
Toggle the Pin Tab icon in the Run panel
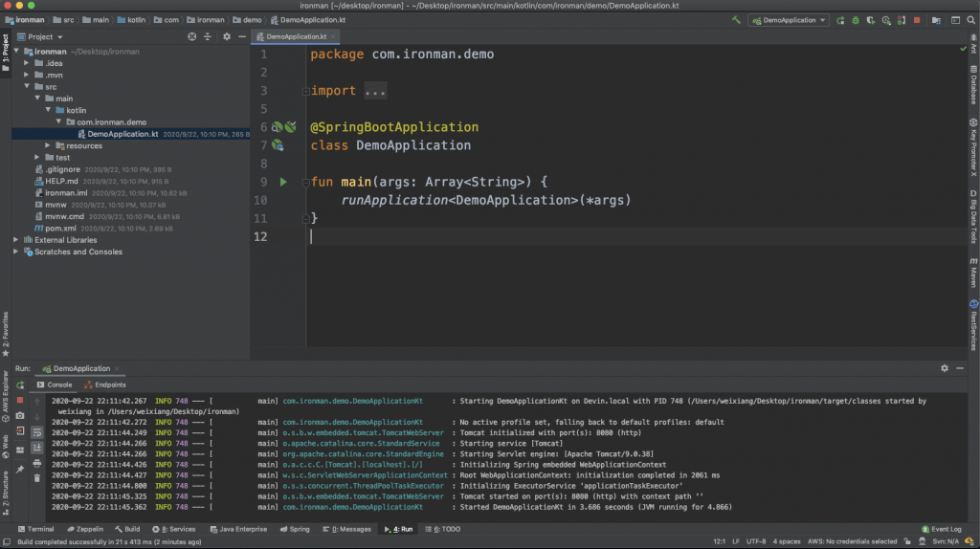tap(20, 470)
